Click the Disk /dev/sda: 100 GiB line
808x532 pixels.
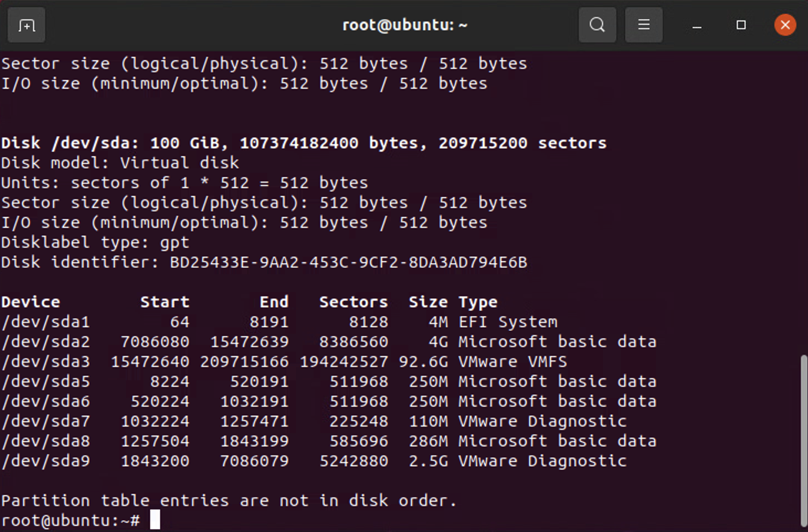[x=304, y=143]
